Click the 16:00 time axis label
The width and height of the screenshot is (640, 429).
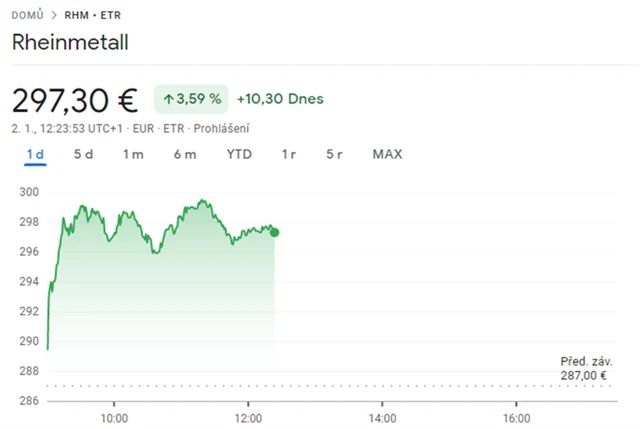pos(516,418)
